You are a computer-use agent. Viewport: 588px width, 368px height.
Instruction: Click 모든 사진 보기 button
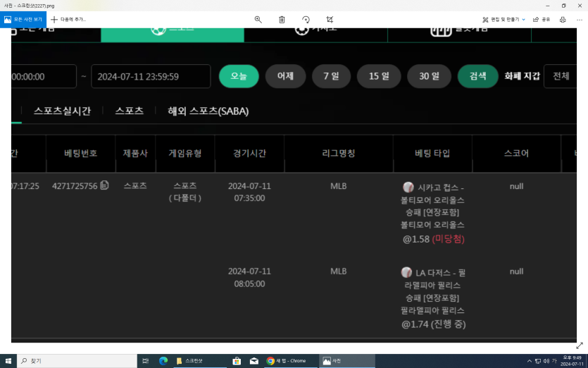point(23,20)
